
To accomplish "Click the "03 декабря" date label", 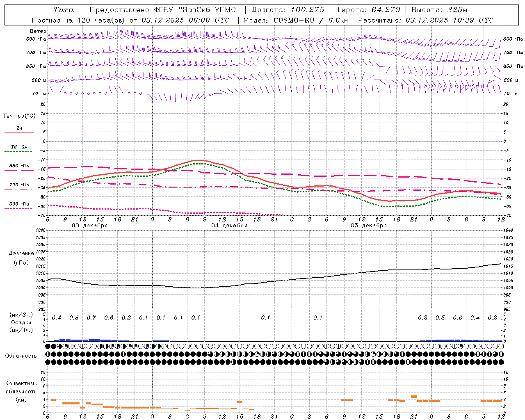I will [90, 226].
